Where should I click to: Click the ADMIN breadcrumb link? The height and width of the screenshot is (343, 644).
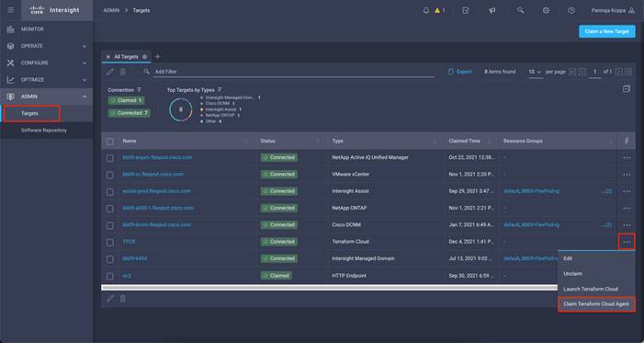click(x=111, y=11)
